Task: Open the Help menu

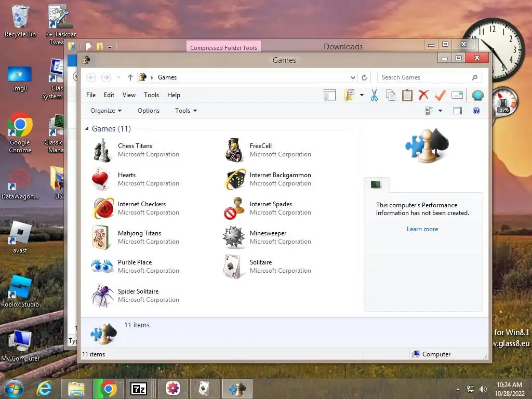Action: (x=174, y=95)
